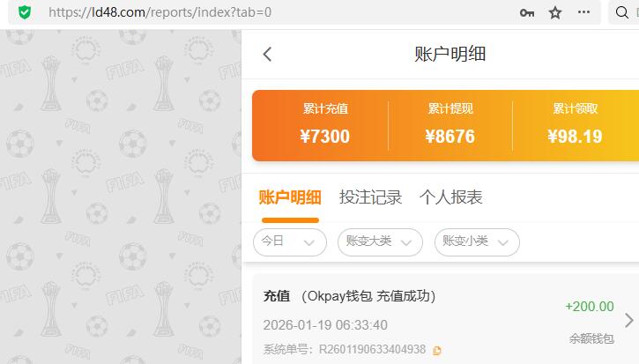Screen dimensions: 639x364
Task: Click the green security shield icon
Action: click(x=25, y=12)
